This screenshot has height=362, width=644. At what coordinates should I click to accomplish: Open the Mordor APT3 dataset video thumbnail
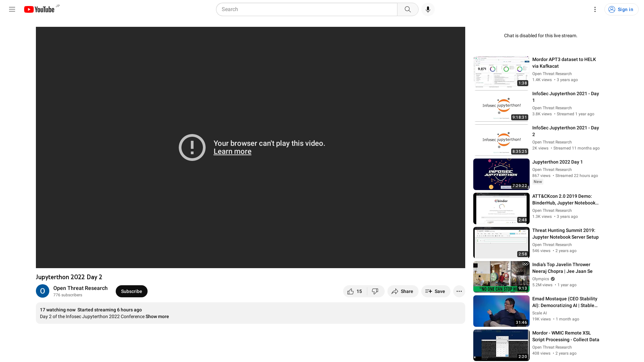pyautogui.click(x=501, y=72)
